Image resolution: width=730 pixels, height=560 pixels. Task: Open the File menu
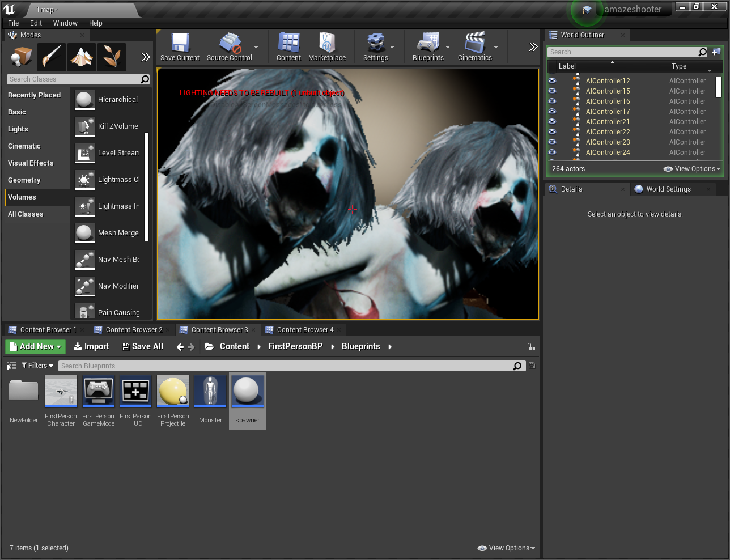[x=14, y=23]
